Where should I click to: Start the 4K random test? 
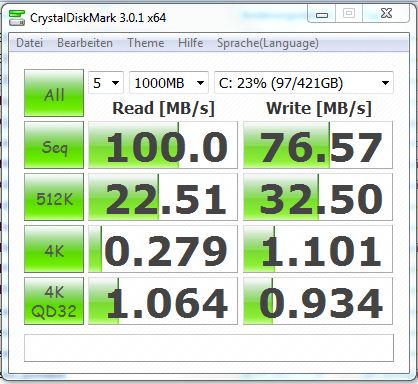(x=54, y=249)
